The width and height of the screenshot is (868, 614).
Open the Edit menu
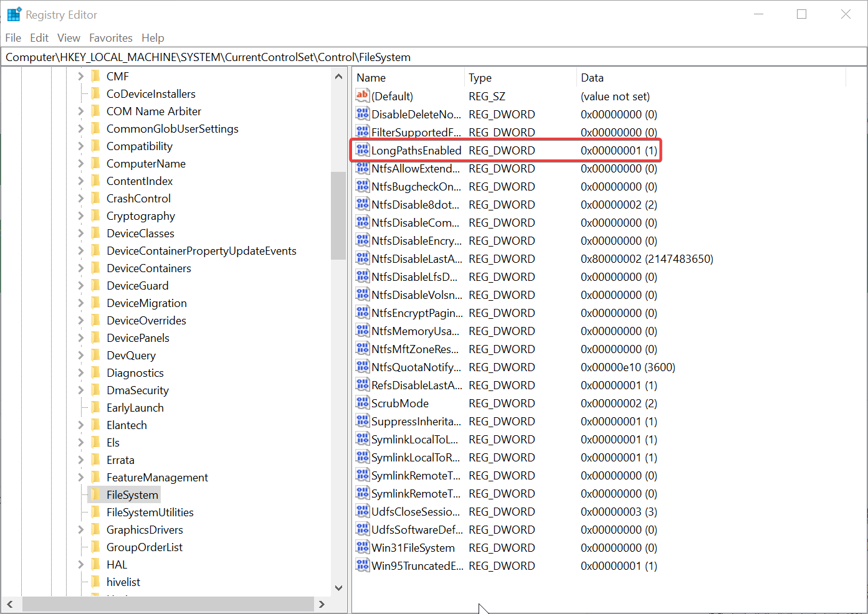(39, 38)
